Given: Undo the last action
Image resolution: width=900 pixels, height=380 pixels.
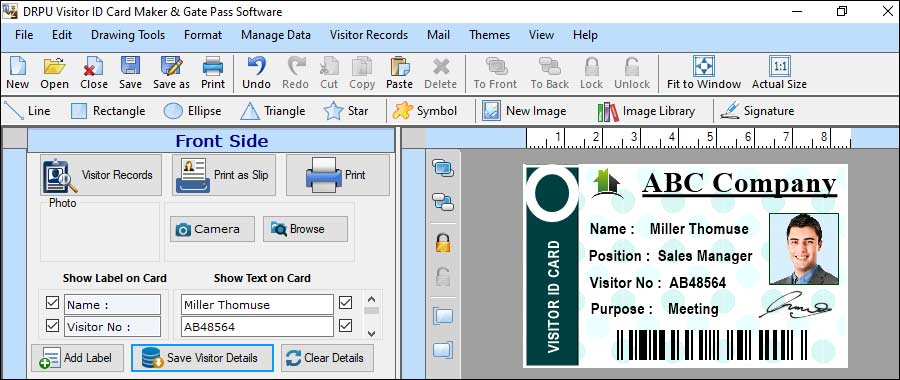Looking at the screenshot, I should point(256,72).
